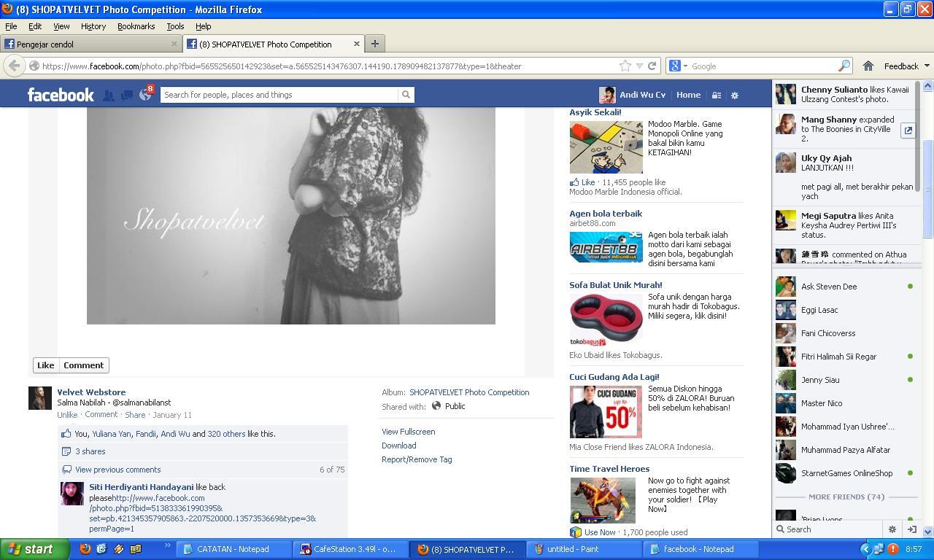Click Use Now on Time Travel Heroes
Viewport: 934px width, 560px height.
600,532
